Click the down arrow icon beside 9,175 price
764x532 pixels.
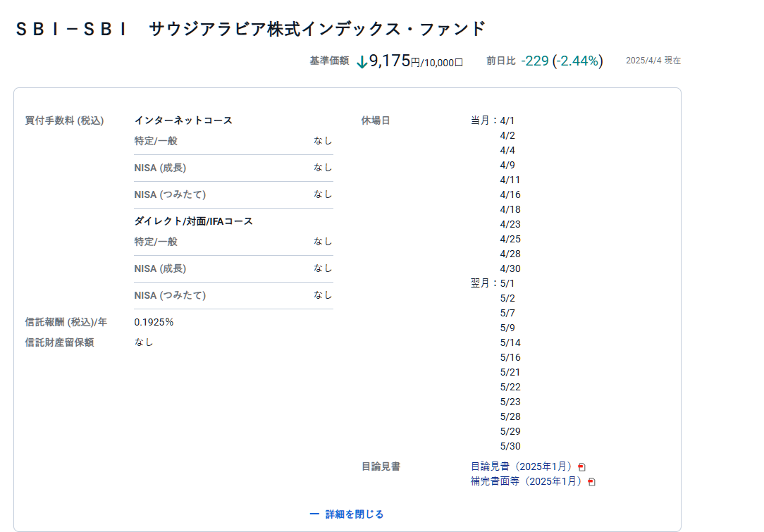[x=362, y=62]
